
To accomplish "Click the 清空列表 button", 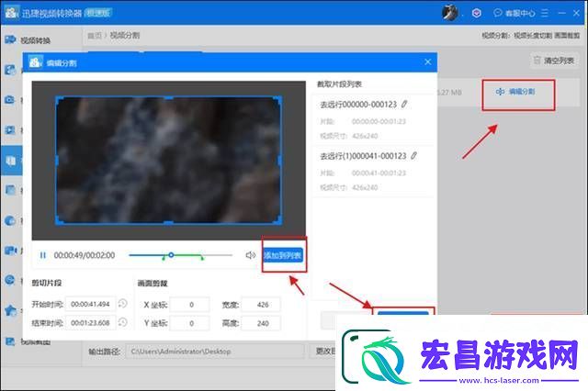I will pyautogui.click(x=554, y=61).
